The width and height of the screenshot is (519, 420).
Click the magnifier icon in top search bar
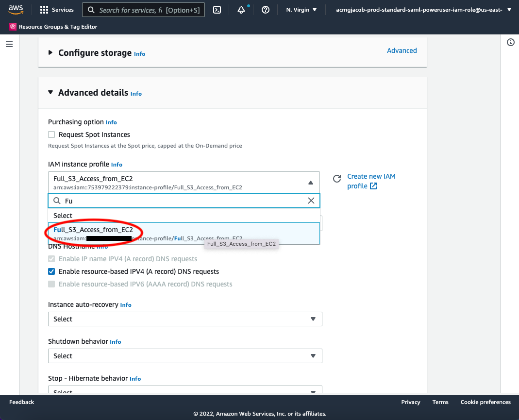click(x=91, y=10)
